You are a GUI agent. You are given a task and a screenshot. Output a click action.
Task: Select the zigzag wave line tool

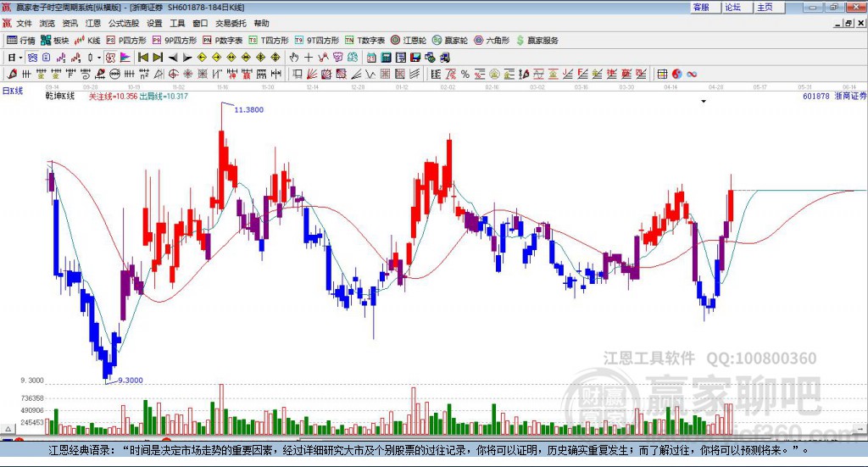[370, 74]
